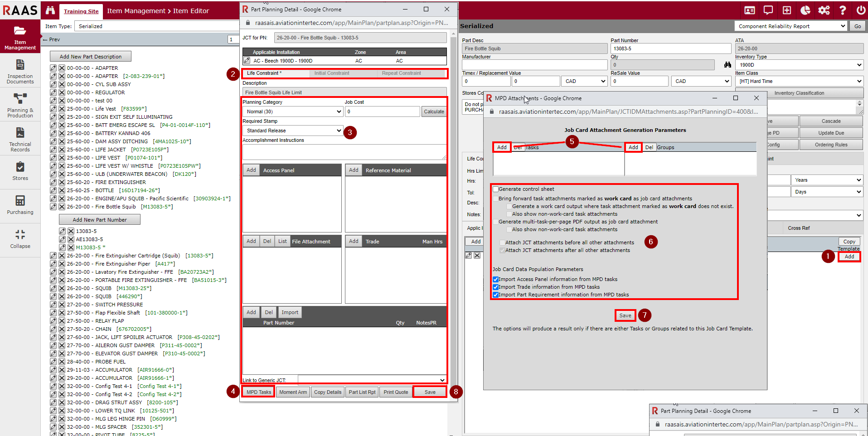Expand the Required Stamp dropdown
This screenshot has width=868, height=436.
pyautogui.click(x=293, y=131)
